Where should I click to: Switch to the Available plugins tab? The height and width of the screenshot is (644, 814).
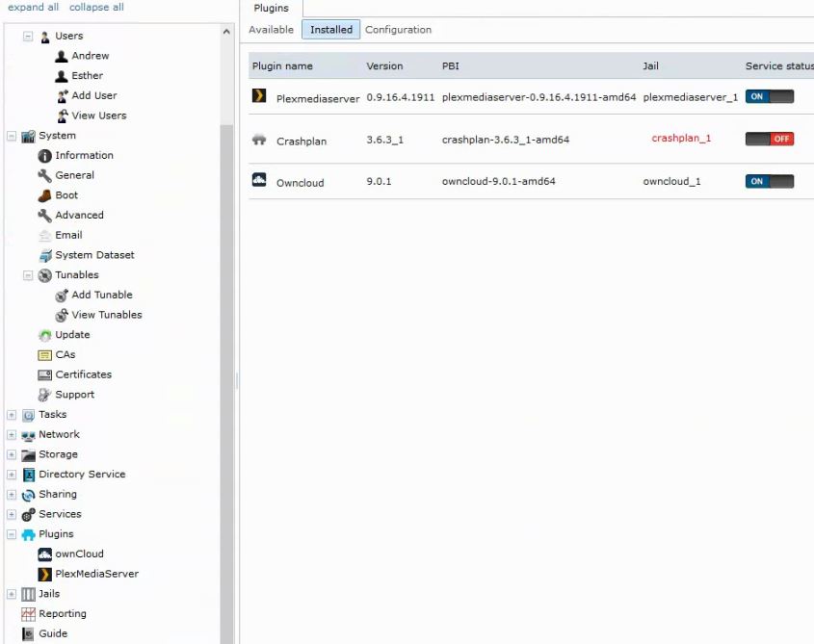coord(271,30)
